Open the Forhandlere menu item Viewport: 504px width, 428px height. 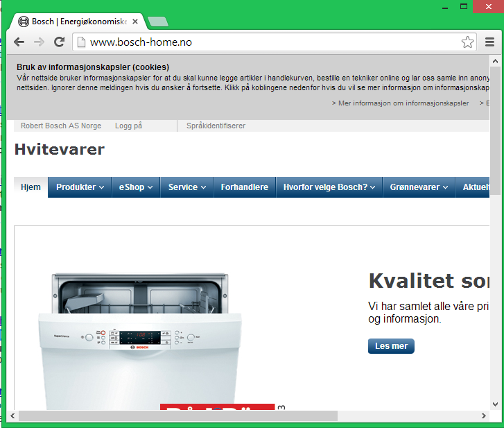coord(245,187)
